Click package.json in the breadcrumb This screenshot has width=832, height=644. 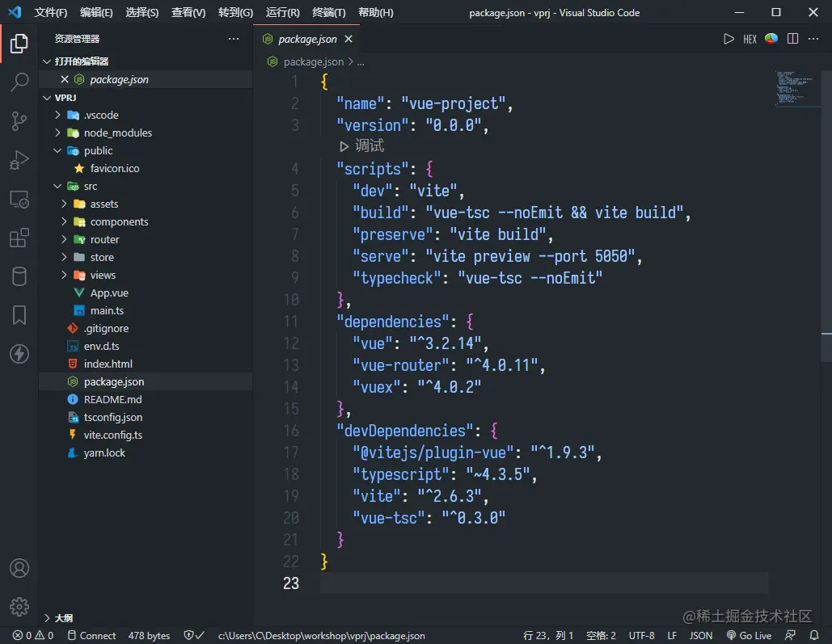click(314, 62)
